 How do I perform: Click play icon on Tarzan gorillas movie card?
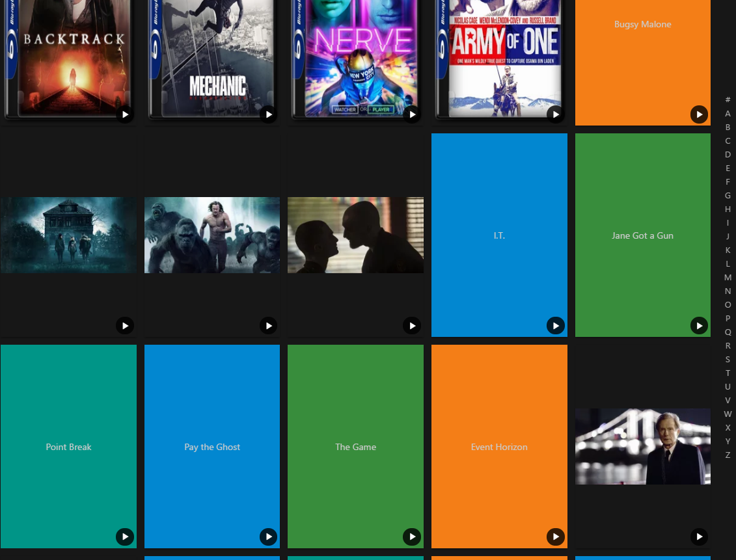pyautogui.click(x=269, y=325)
